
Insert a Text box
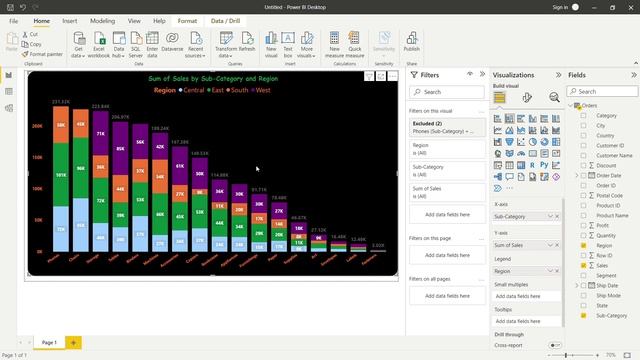[x=288, y=45]
